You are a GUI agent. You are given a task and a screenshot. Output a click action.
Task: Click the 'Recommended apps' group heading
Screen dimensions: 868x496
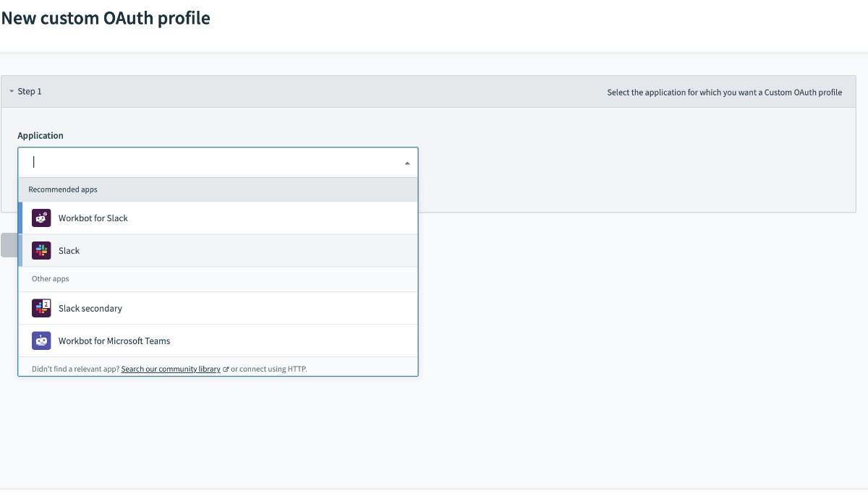(63, 189)
